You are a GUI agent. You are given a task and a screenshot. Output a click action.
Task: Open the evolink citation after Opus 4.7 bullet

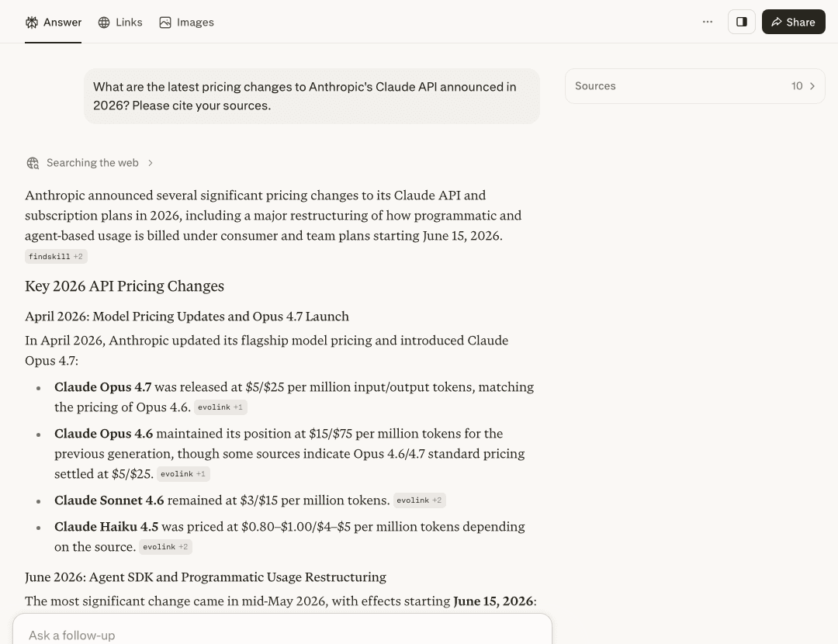(x=220, y=407)
